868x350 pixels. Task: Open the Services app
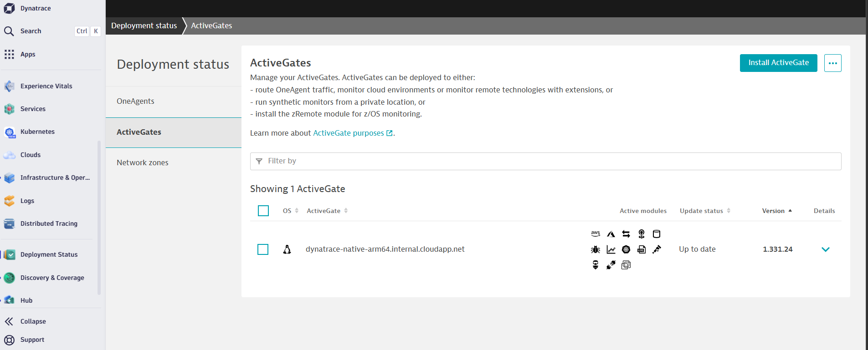click(x=33, y=109)
